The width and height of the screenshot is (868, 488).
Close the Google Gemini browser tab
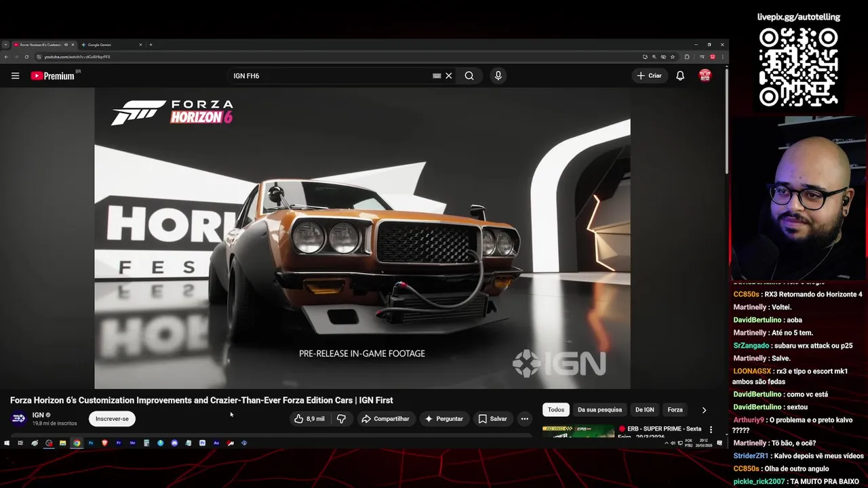140,45
